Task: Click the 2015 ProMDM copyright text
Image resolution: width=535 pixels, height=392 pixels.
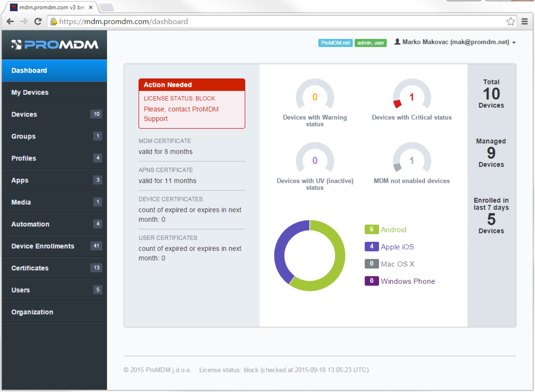Action: (158, 370)
